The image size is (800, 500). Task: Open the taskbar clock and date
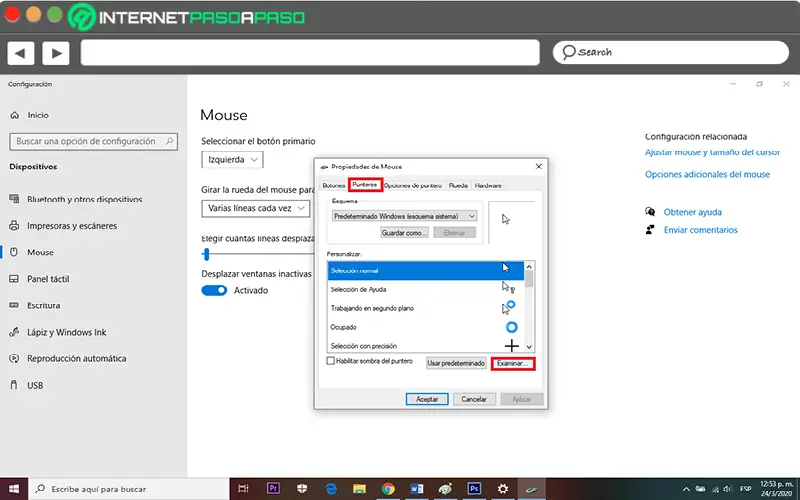click(776, 489)
